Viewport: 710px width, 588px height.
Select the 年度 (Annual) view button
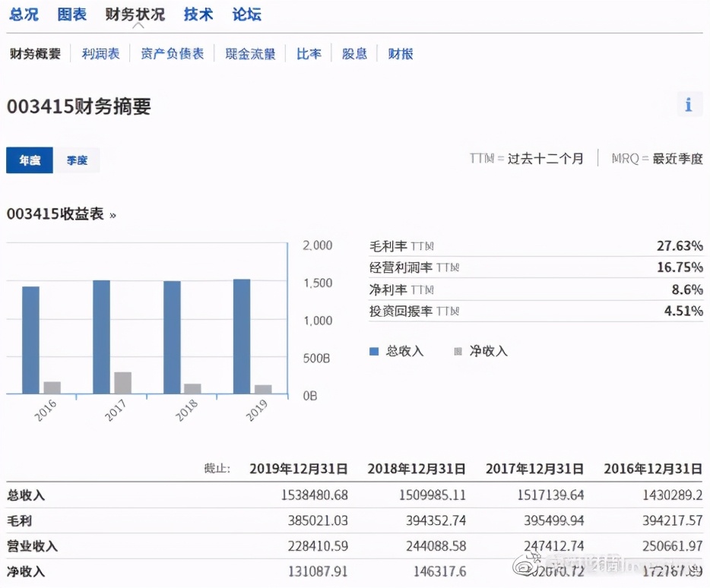29,160
